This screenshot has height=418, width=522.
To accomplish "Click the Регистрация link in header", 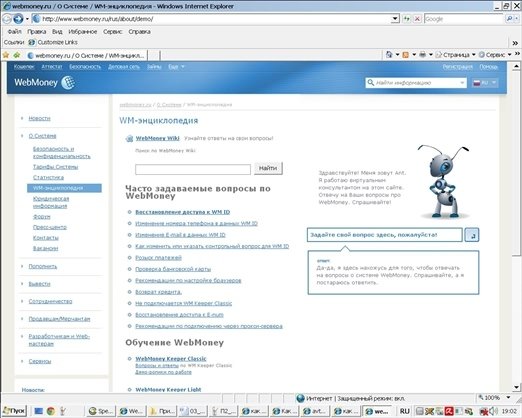I will click(457, 67).
